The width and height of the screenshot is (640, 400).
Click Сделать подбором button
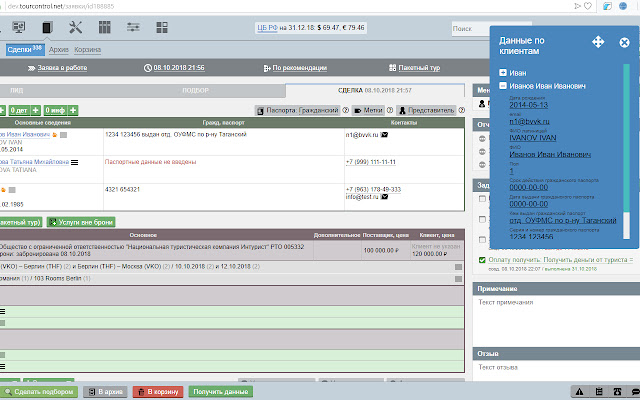(39, 392)
